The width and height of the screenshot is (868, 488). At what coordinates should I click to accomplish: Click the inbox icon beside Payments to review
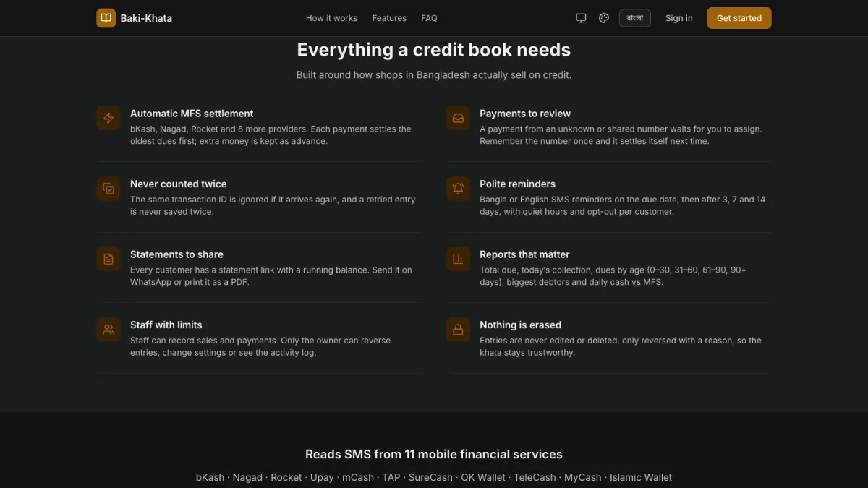pyautogui.click(x=458, y=118)
